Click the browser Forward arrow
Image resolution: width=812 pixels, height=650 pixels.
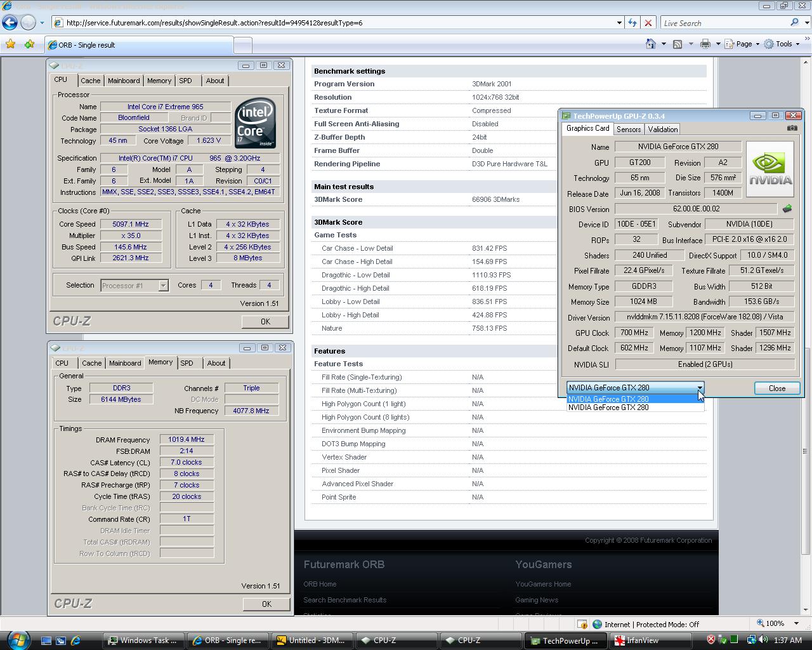(29, 23)
